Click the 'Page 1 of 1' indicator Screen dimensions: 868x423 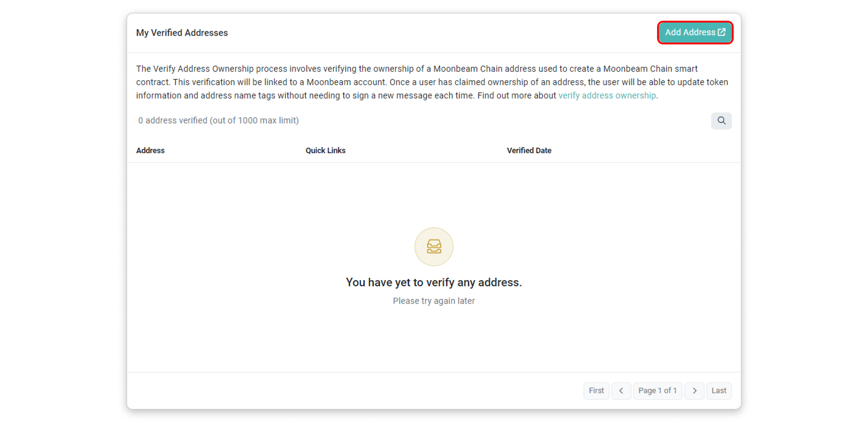[x=658, y=391]
